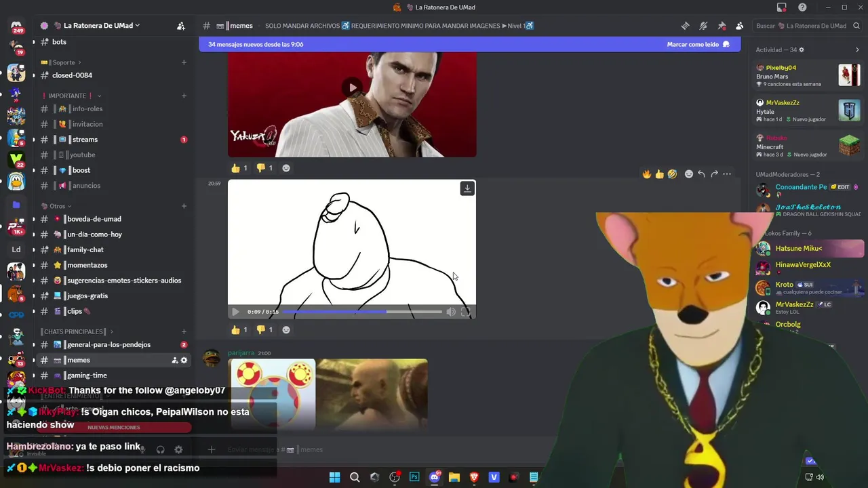Open the info-roles channel

pos(114,108)
